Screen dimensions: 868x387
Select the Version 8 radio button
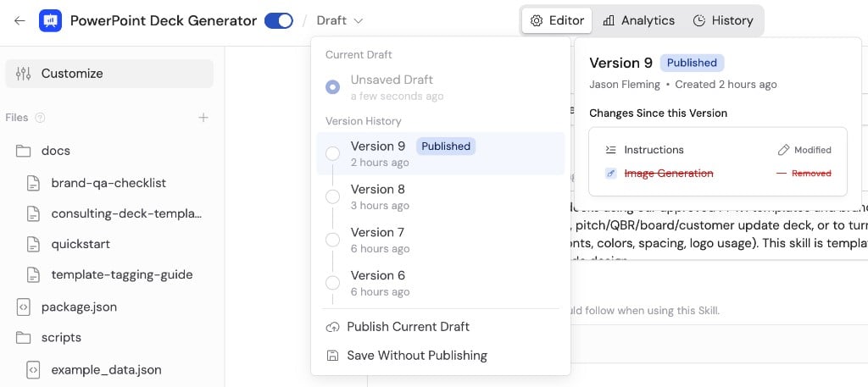332,196
